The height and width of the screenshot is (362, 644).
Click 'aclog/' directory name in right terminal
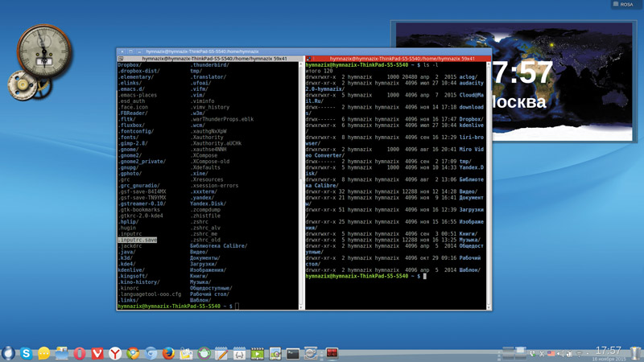pos(469,76)
